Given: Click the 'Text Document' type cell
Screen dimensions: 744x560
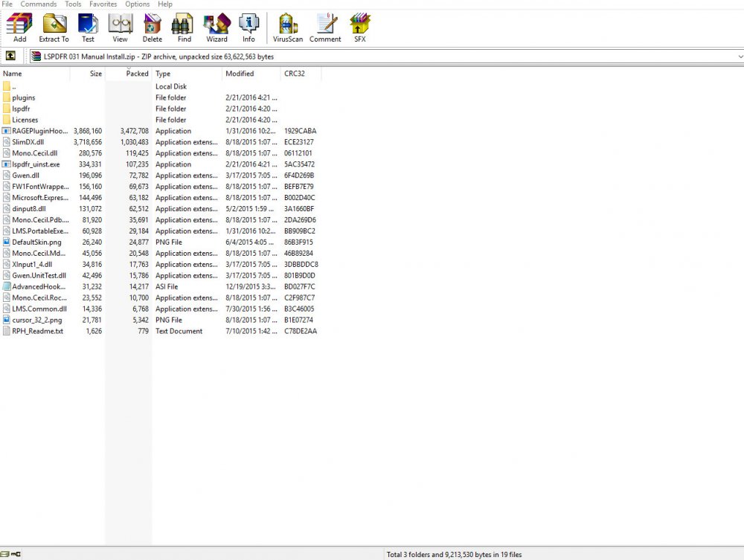Looking at the screenshot, I should 179,331.
